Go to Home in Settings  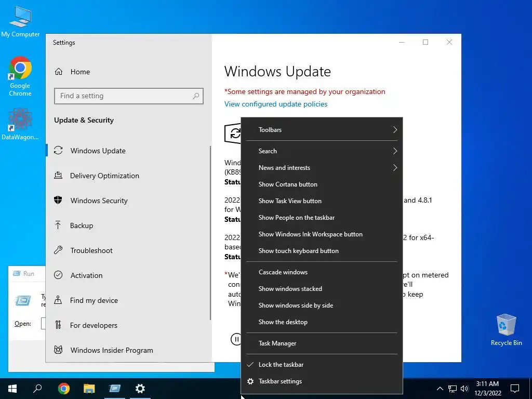pos(80,72)
